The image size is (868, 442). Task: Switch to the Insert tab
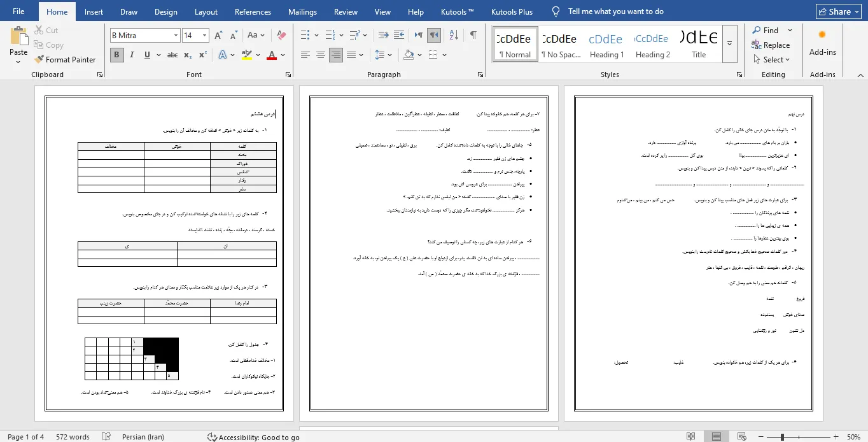point(94,11)
